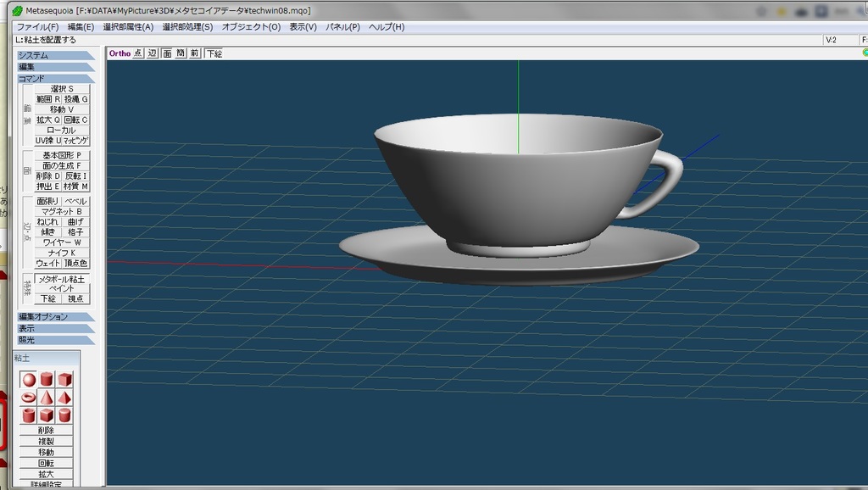The height and width of the screenshot is (490, 868).
Task: Toggle edge (辺) display in viewport
Action: (152, 53)
